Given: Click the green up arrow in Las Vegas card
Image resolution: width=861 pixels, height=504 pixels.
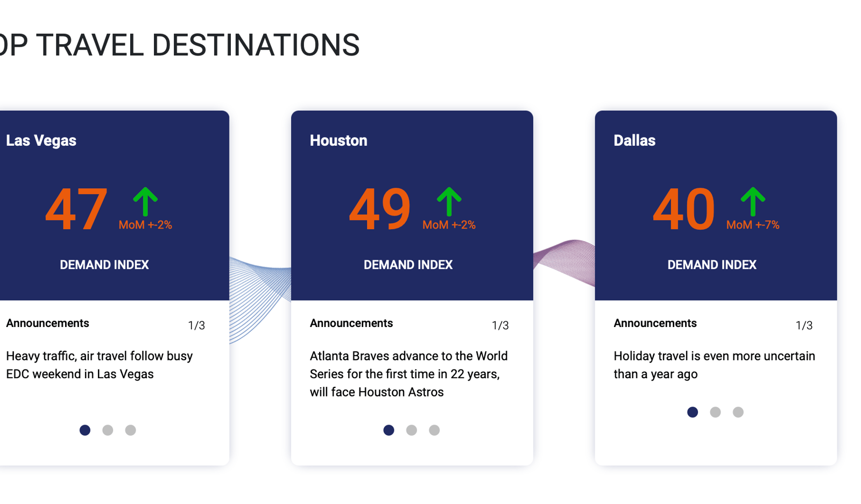Looking at the screenshot, I should [x=145, y=202].
